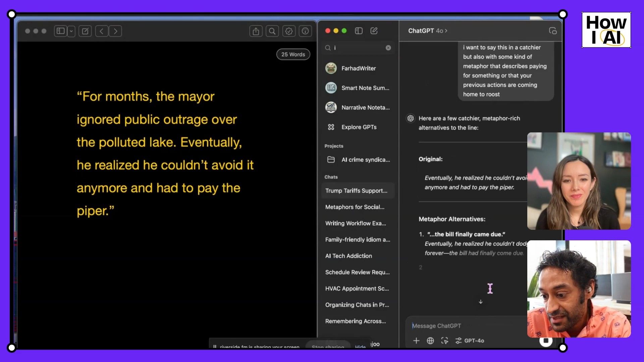Image resolution: width=644 pixels, height=362 pixels.
Task: Open the Smart Note Sum... GPT
Action: 358,88
